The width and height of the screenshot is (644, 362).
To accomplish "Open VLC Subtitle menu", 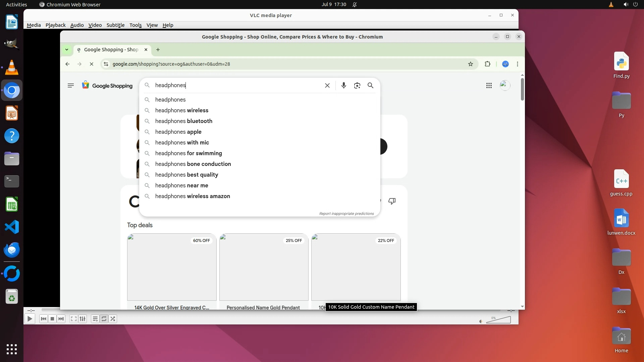I will tap(115, 25).
